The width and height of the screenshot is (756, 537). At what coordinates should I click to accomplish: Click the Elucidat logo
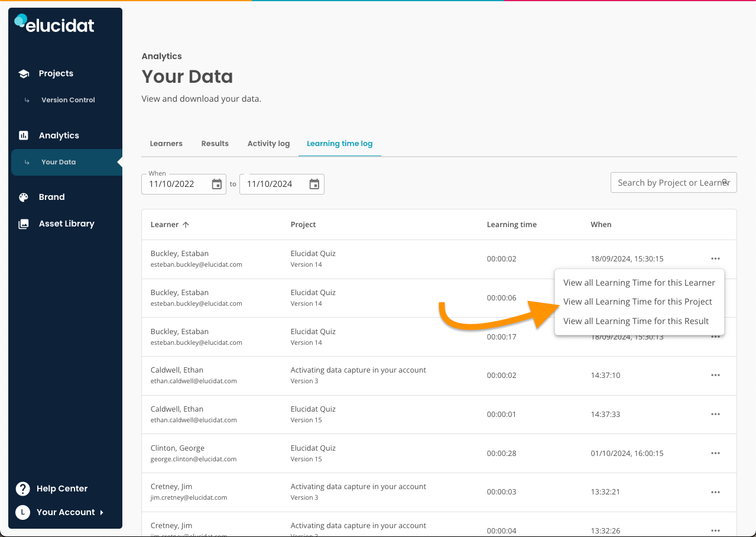tap(54, 24)
